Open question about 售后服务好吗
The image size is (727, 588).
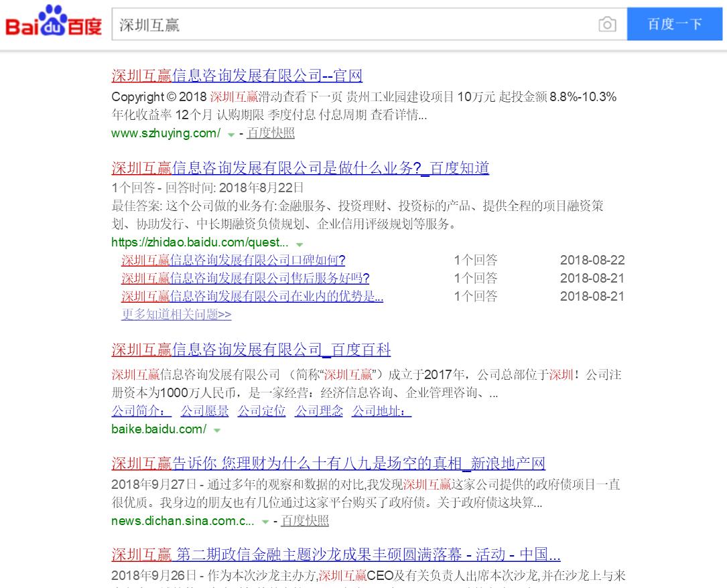[x=245, y=279]
